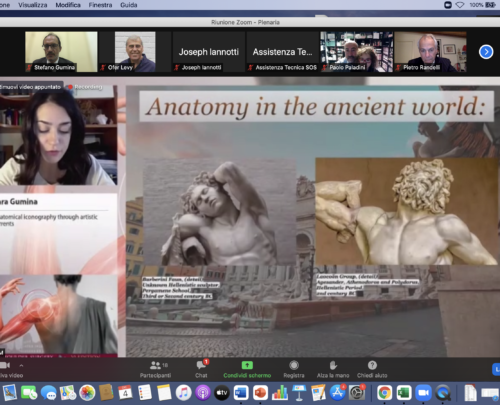Open Google Chrome from the dock

(x=384, y=393)
